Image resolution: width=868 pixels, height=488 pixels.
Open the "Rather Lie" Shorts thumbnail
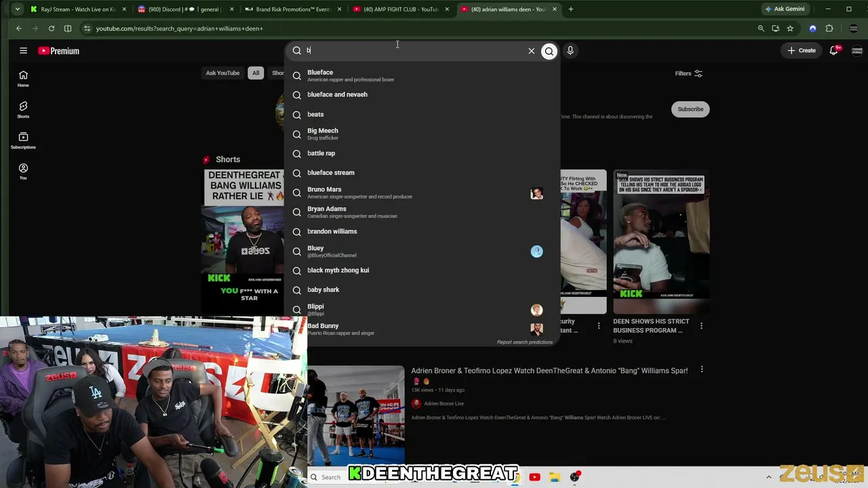point(244,242)
